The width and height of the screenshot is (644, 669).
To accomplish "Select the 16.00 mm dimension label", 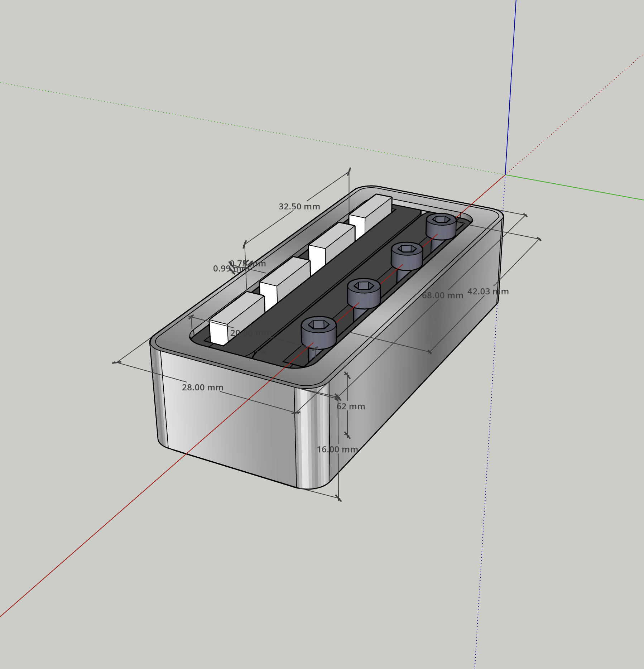I will tap(337, 449).
